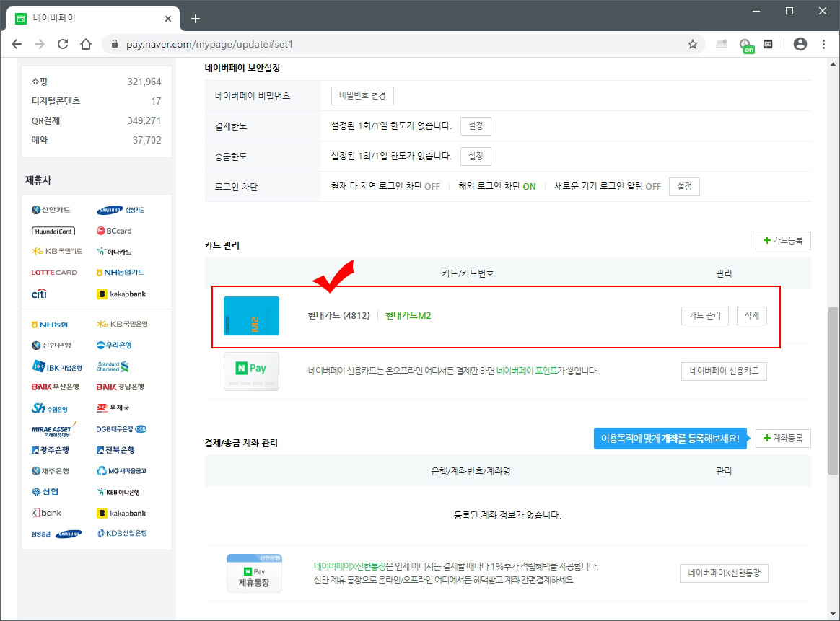
Task: Click 카드 관리 for 현대카드 (4812)
Action: 705,316
